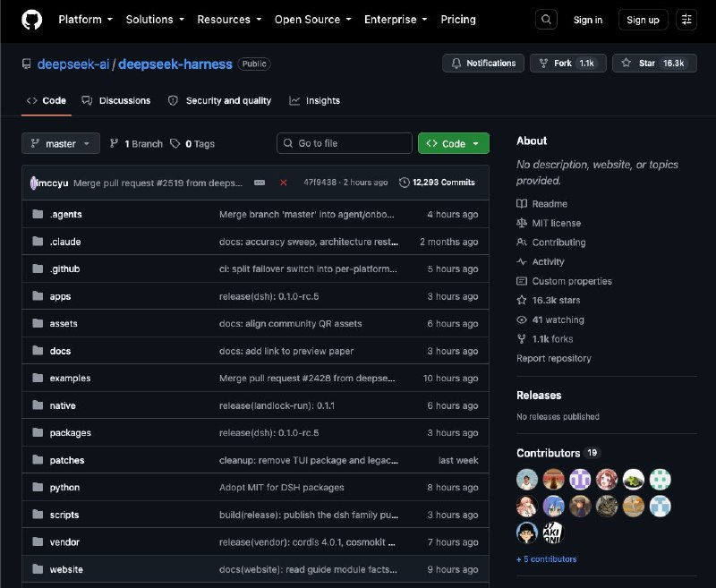716x588 pixels.
Task: Click the repository icon before deepseek-ai
Action: (27, 64)
